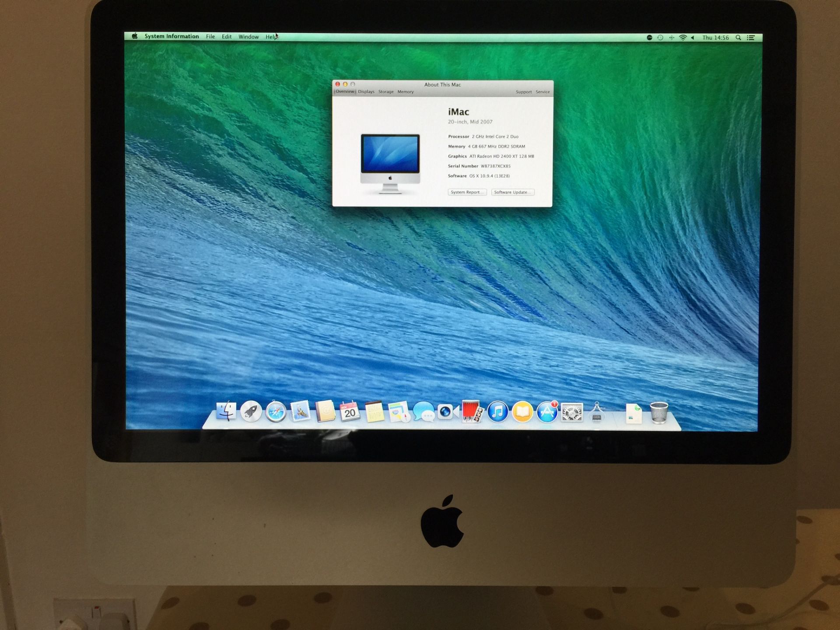Click Time Machine menu bar icon

(x=660, y=38)
